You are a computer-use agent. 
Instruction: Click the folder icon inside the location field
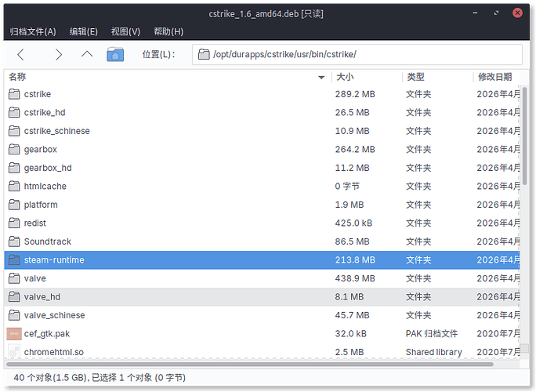click(204, 54)
